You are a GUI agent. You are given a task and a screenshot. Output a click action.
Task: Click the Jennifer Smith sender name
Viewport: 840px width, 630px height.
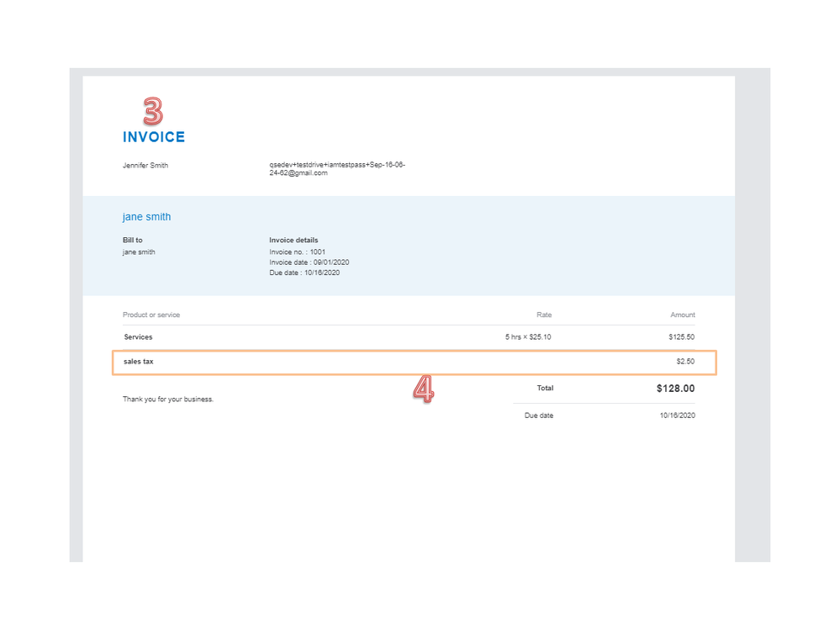point(145,165)
